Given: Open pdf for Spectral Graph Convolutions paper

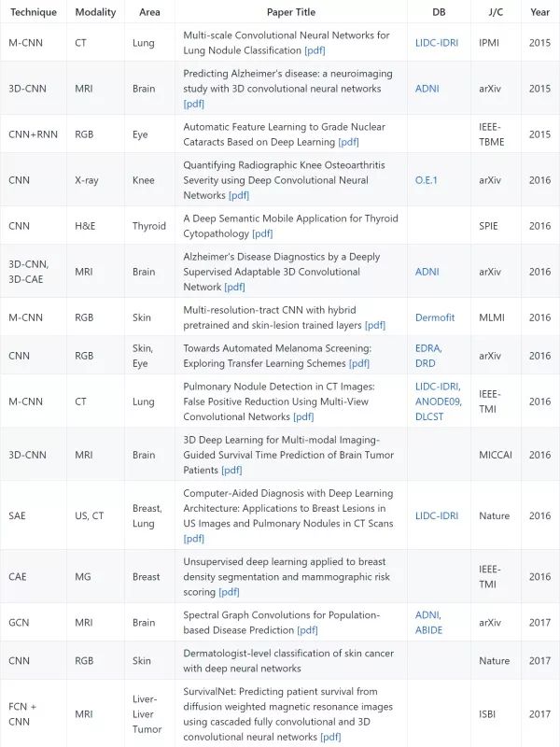Looking at the screenshot, I should tap(307, 630).
